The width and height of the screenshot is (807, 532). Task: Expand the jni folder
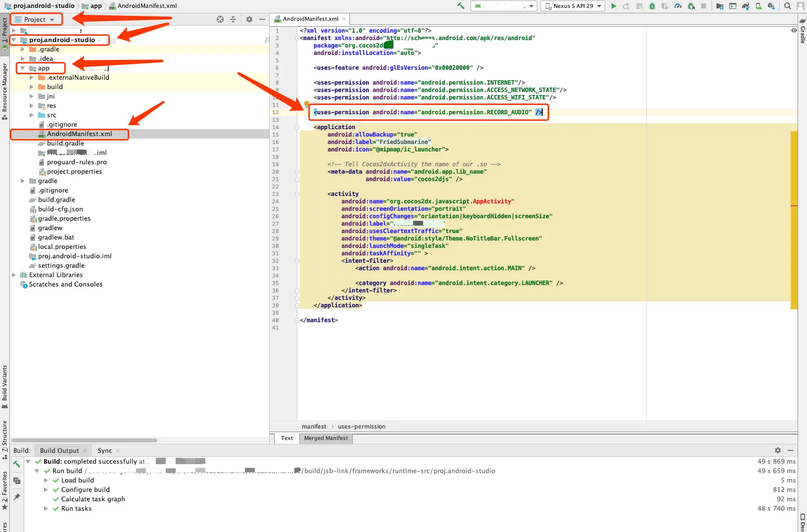[32, 96]
